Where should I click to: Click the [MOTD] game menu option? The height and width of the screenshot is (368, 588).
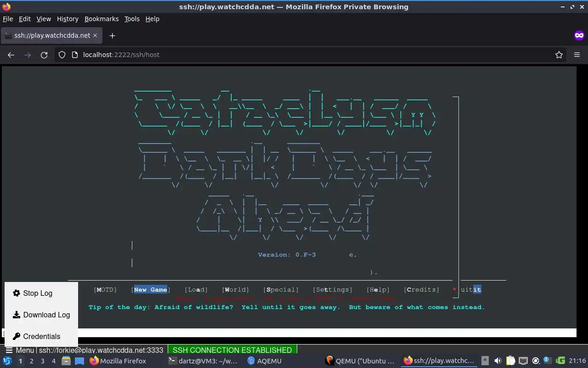pyautogui.click(x=105, y=289)
